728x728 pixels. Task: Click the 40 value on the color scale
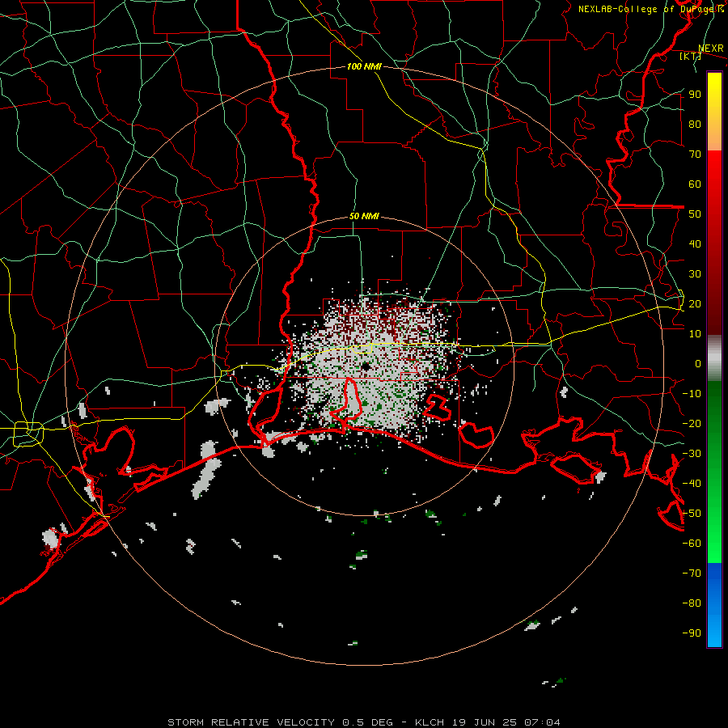(695, 244)
